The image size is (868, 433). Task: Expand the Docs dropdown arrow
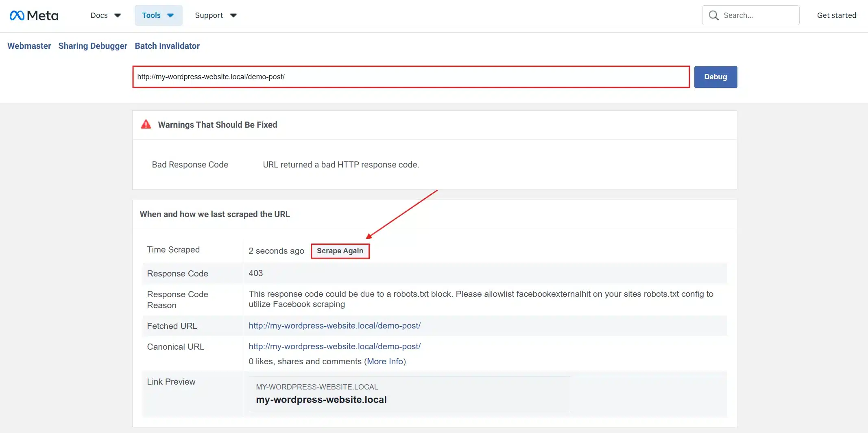point(118,15)
